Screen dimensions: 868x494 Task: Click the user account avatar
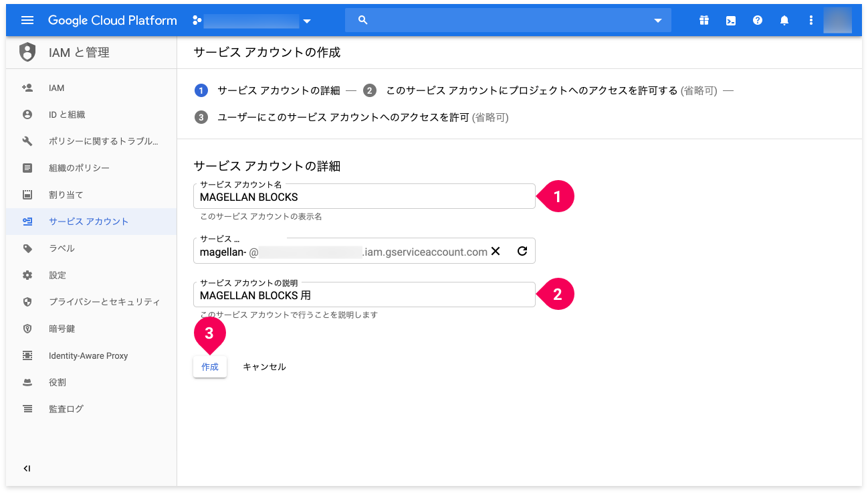[838, 20]
